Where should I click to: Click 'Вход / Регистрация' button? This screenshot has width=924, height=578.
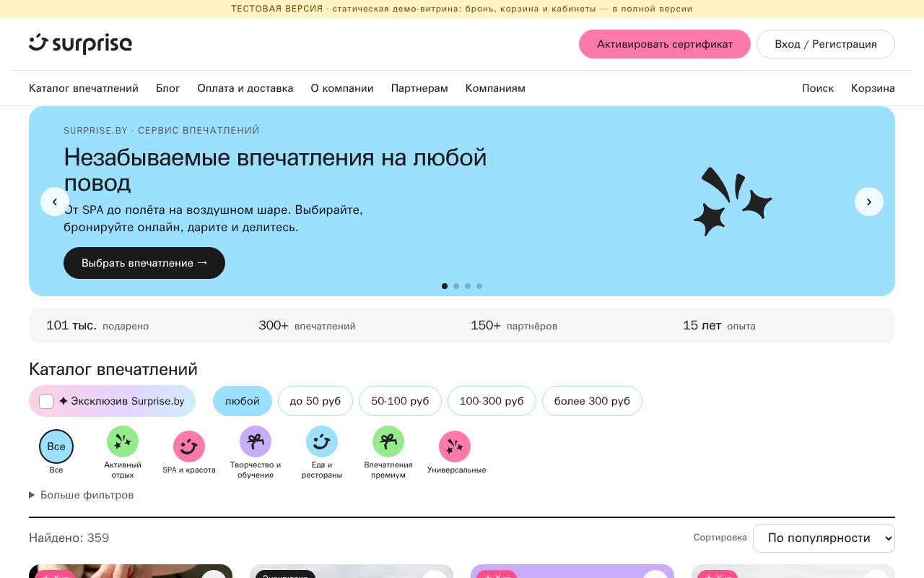826,44
